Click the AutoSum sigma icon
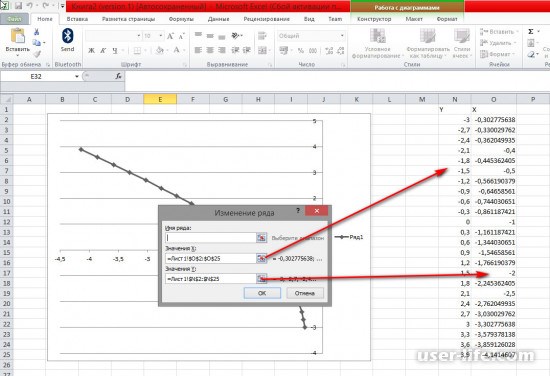Image resolution: width=550 pixels, height=376 pixels. pyautogui.click(x=531, y=32)
